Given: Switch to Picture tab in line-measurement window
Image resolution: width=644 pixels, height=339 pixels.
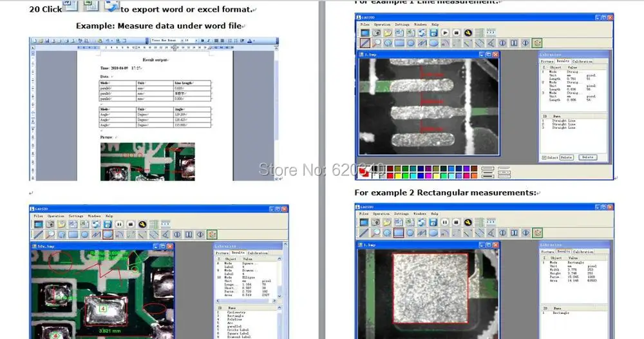Looking at the screenshot, I should tap(547, 61).
